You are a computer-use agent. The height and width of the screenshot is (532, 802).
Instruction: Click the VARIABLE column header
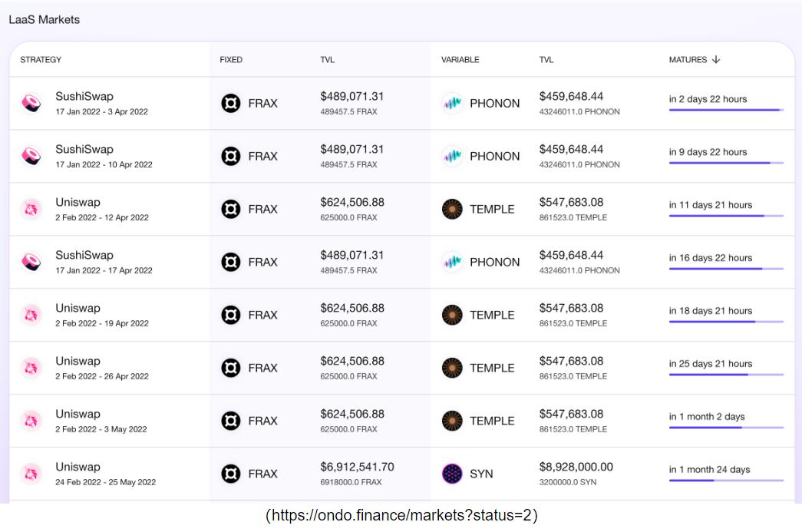click(460, 60)
